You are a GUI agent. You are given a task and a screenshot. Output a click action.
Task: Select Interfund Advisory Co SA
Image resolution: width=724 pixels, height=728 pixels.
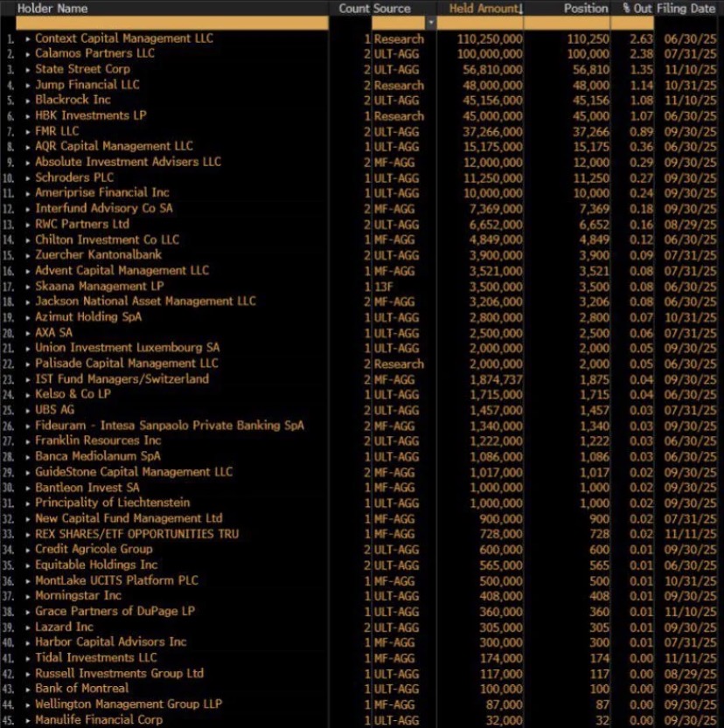(104, 209)
